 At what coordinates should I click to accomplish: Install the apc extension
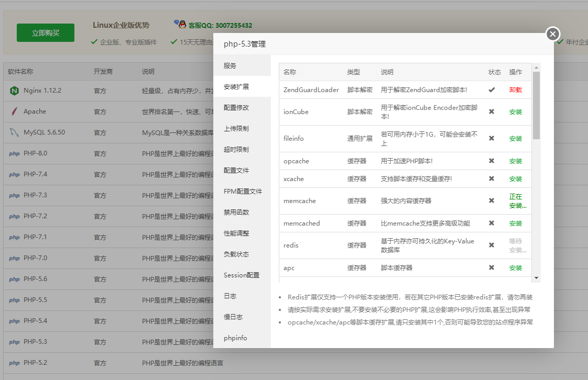515,268
